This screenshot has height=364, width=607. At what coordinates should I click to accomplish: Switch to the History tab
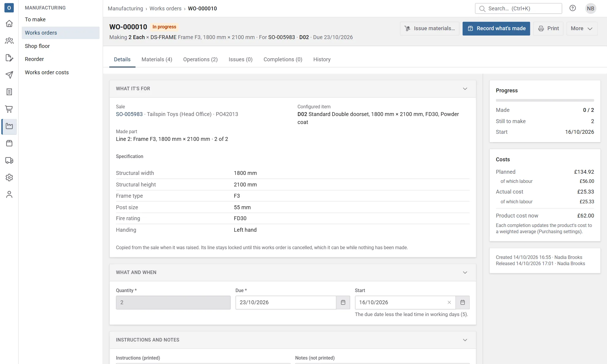point(322,59)
